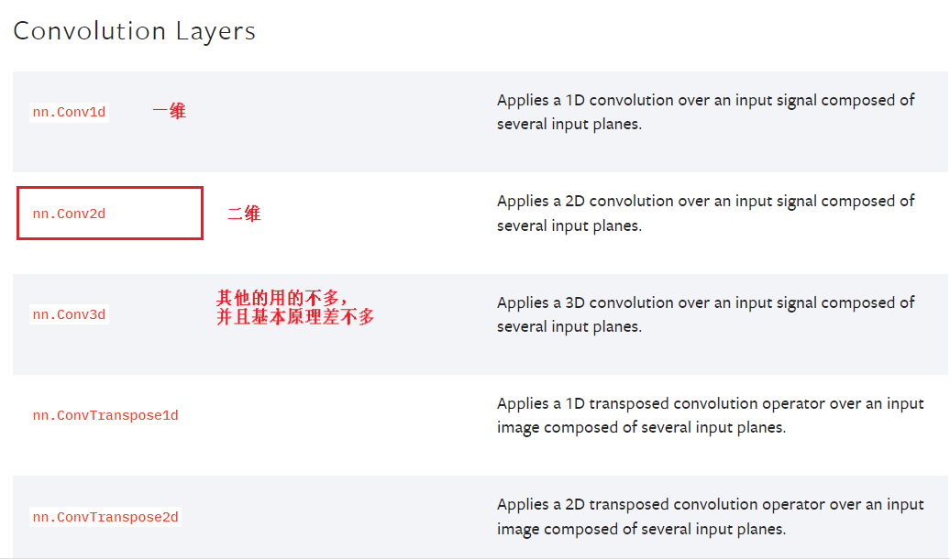Click the red 其他的用的不多 annotation line
This screenshot has width=950, height=560.
click(x=282, y=298)
